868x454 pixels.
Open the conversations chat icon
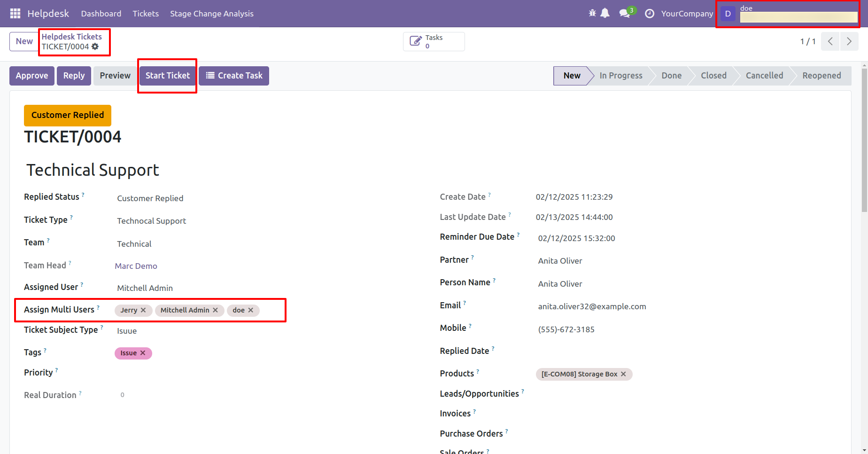pos(625,13)
